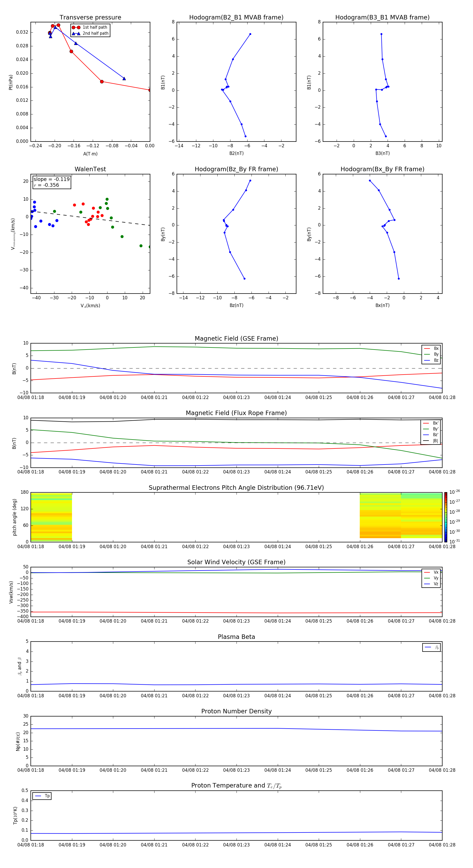The height and width of the screenshot is (868, 473).
Task: Click the left pitch angle data block
Action: pos(51,517)
